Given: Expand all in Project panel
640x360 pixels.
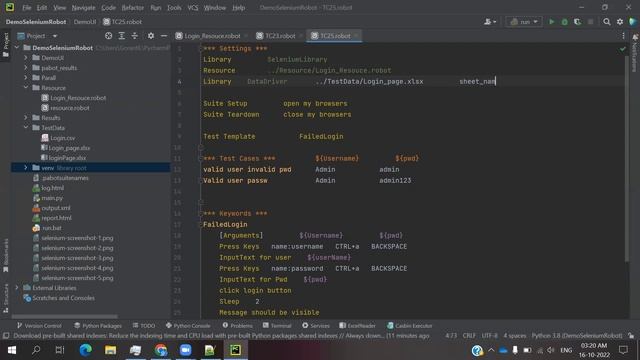Looking at the screenshot, I should pyautogui.click(x=122, y=36).
